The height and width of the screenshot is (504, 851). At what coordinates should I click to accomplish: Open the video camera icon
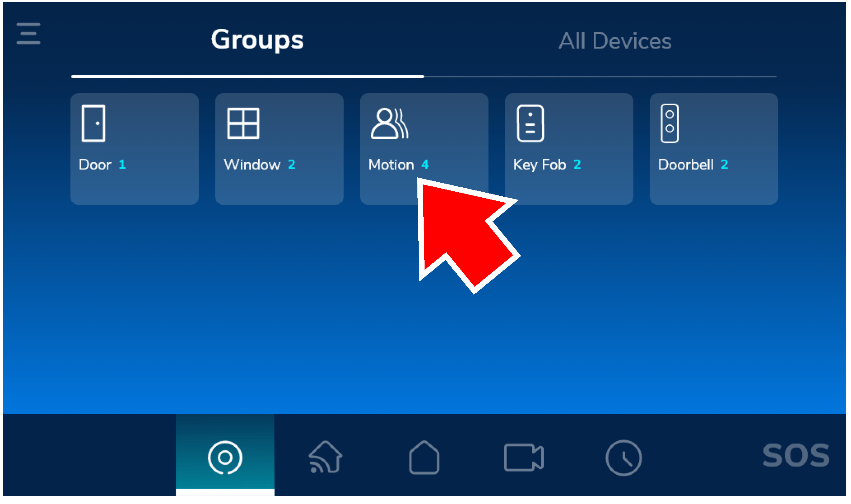(x=523, y=458)
